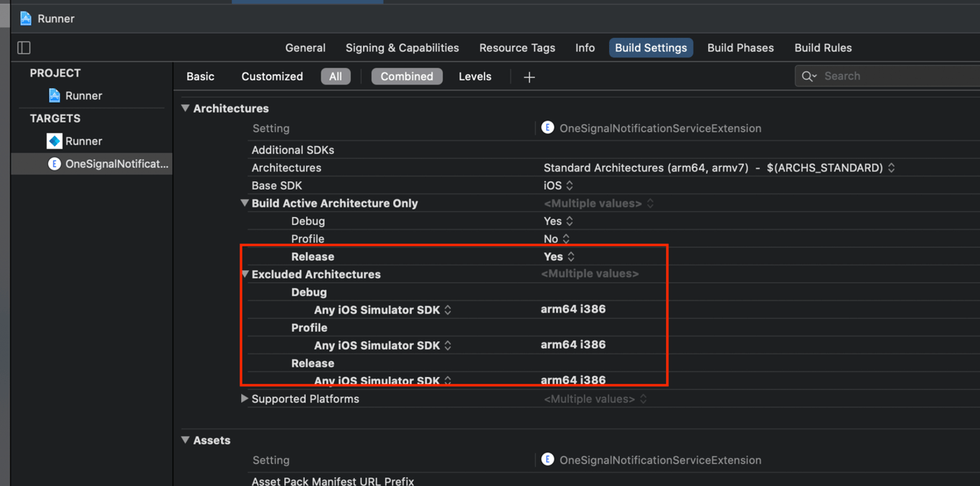The width and height of the screenshot is (980, 486).
Task: Open the Signing & Capabilities tab
Action: [x=402, y=48]
